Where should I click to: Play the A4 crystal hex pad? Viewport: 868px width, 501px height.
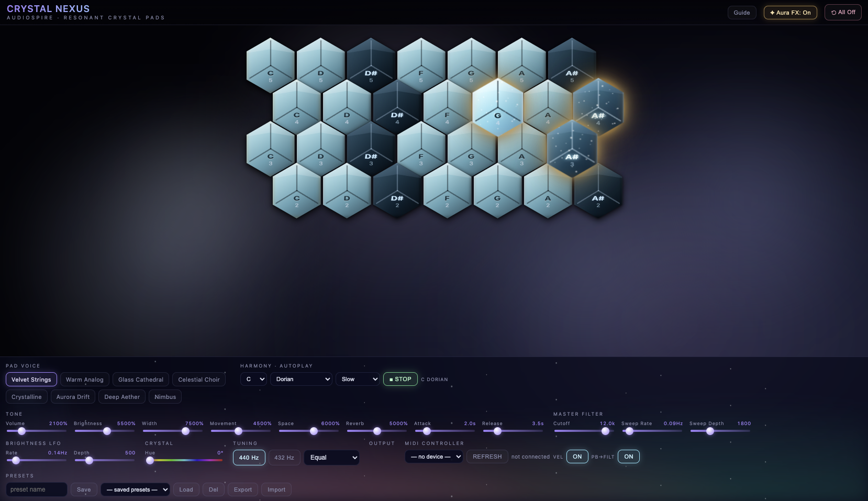[548, 107]
